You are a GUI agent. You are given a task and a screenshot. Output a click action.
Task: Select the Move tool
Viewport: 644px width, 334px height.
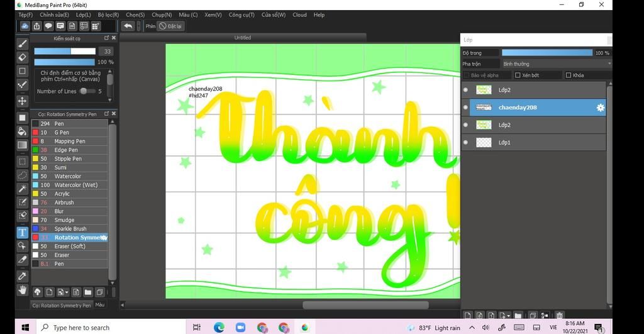23,101
